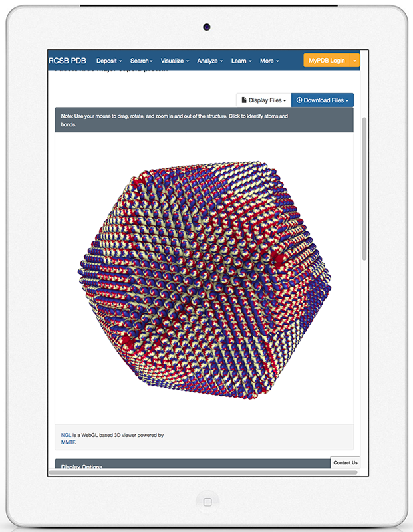Open the Search menu
Screen dimensions: 413x532
(141, 61)
